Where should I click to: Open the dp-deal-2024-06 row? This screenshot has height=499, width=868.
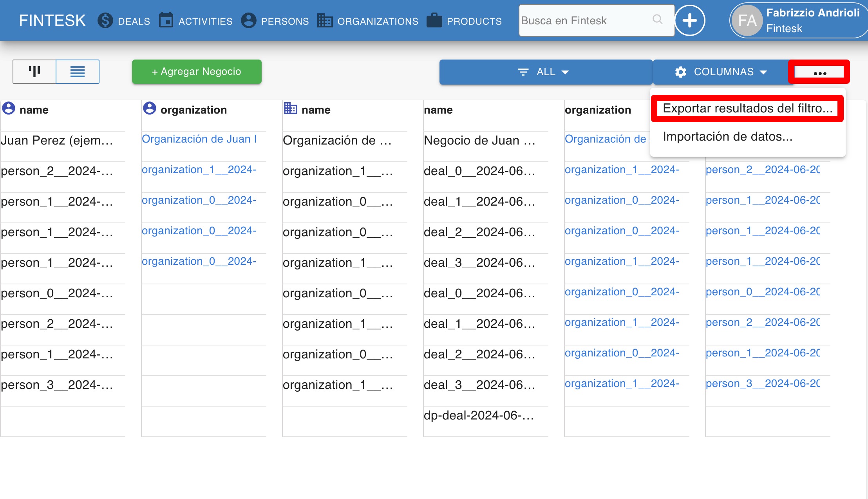click(478, 416)
